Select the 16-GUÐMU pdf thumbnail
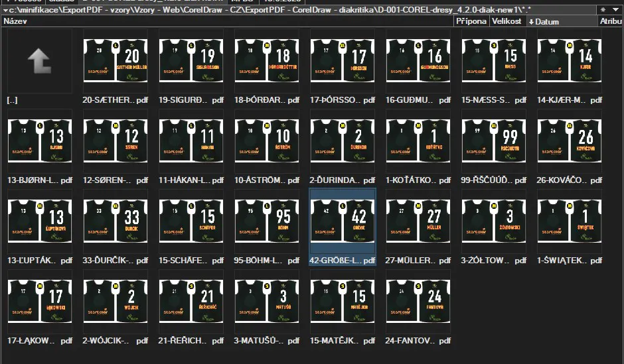The image size is (624, 364). pyautogui.click(x=418, y=61)
